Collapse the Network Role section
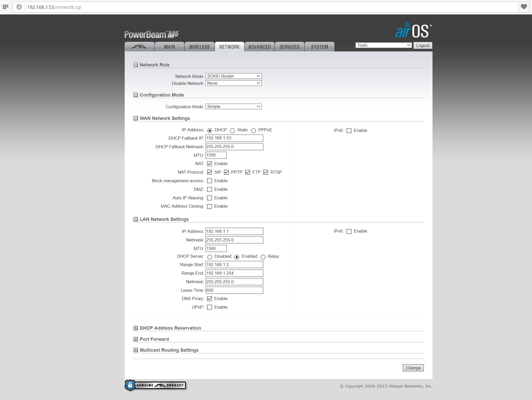This screenshot has height=400, width=532. tap(136, 65)
